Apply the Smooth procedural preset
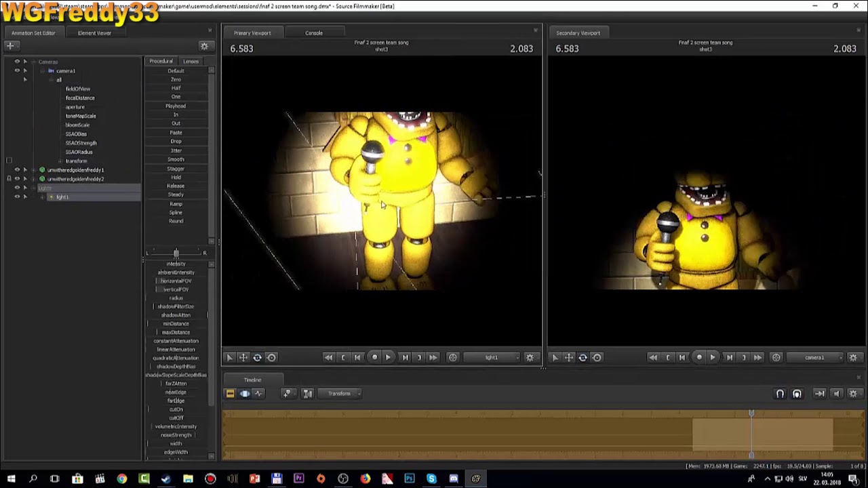 (x=176, y=159)
